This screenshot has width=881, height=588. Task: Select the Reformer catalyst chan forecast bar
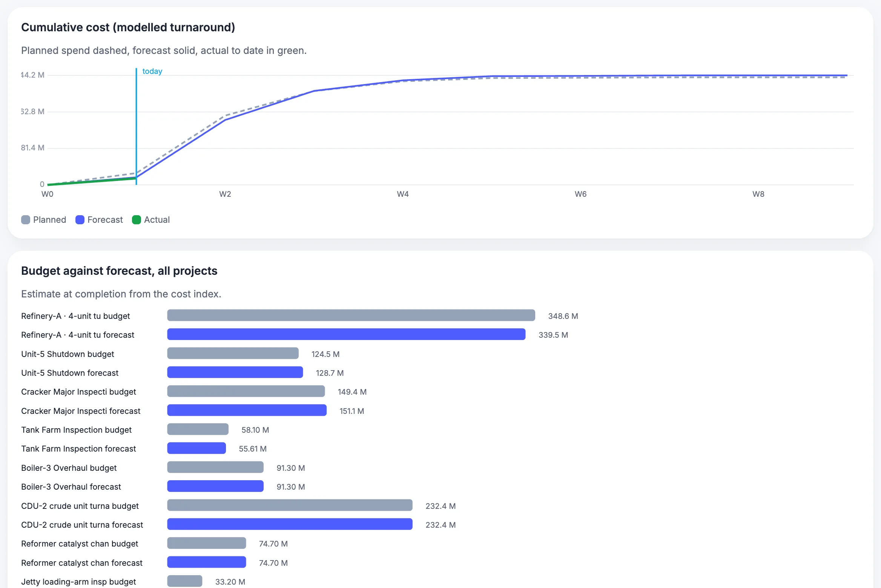[x=207, y=562]
